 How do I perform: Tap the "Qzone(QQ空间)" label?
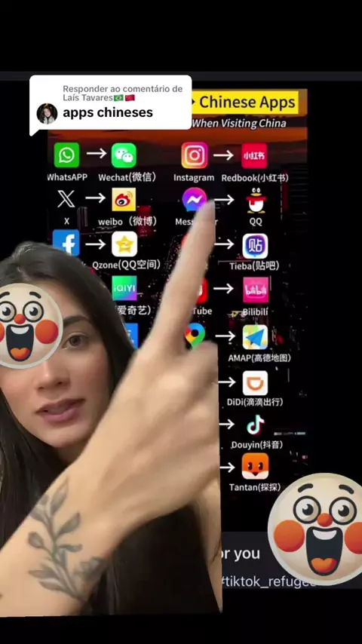coord(126,265)
